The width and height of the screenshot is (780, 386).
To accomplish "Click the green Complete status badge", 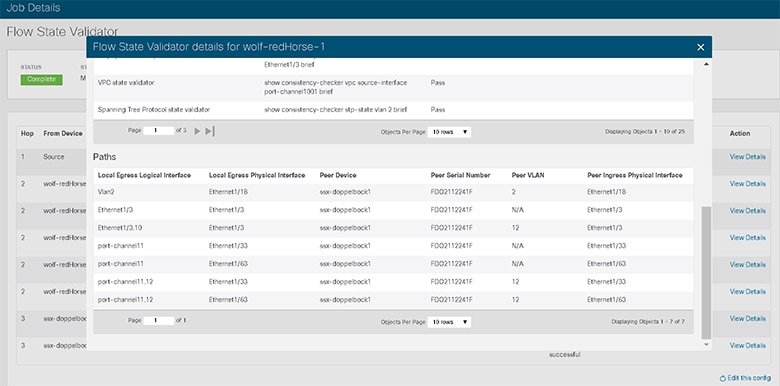I will [41, 80].
